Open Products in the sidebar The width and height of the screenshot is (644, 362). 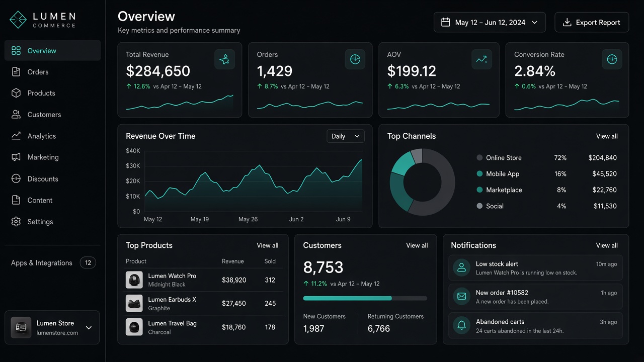point(53,93)
